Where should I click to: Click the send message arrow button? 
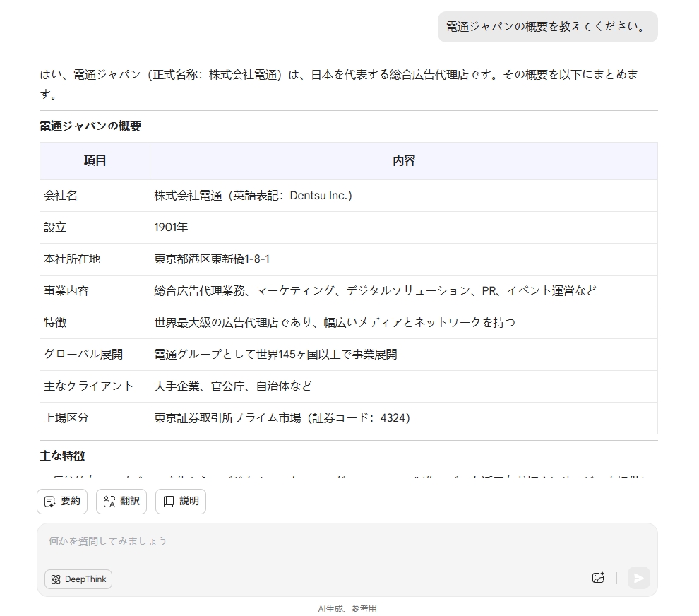pyautogui.click(x=639, y=578)
